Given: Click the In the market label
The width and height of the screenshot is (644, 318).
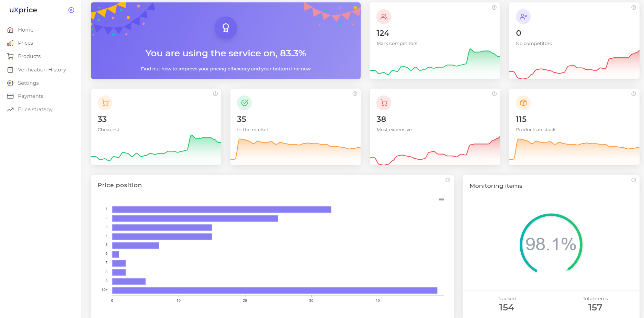Looking at the screenshot, I should (252, 129).
